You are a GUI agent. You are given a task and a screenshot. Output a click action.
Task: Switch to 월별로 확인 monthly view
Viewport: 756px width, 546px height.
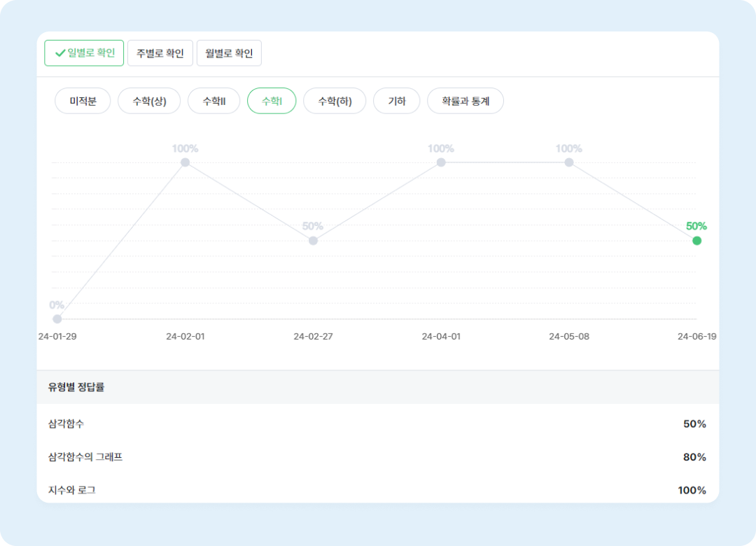[229, 53]
